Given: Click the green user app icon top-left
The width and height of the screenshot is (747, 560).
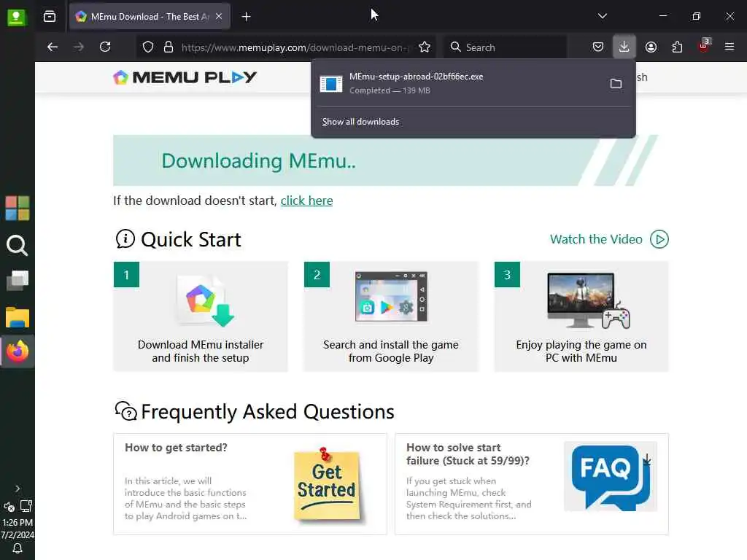Looking at the screenshot, I should tap(16, 17).
